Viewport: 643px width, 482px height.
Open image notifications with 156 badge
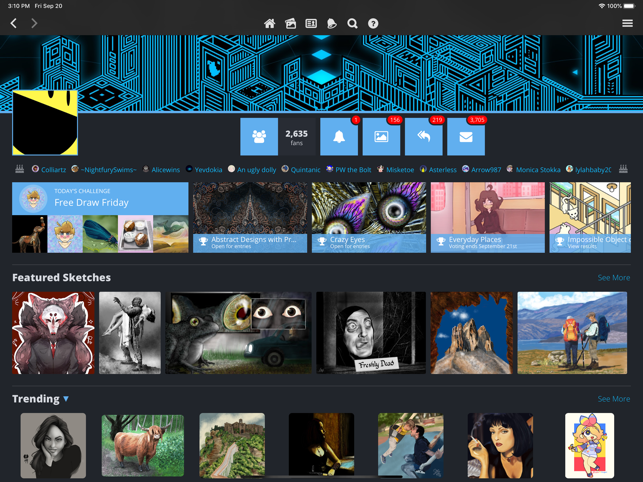tap(381, 137)
